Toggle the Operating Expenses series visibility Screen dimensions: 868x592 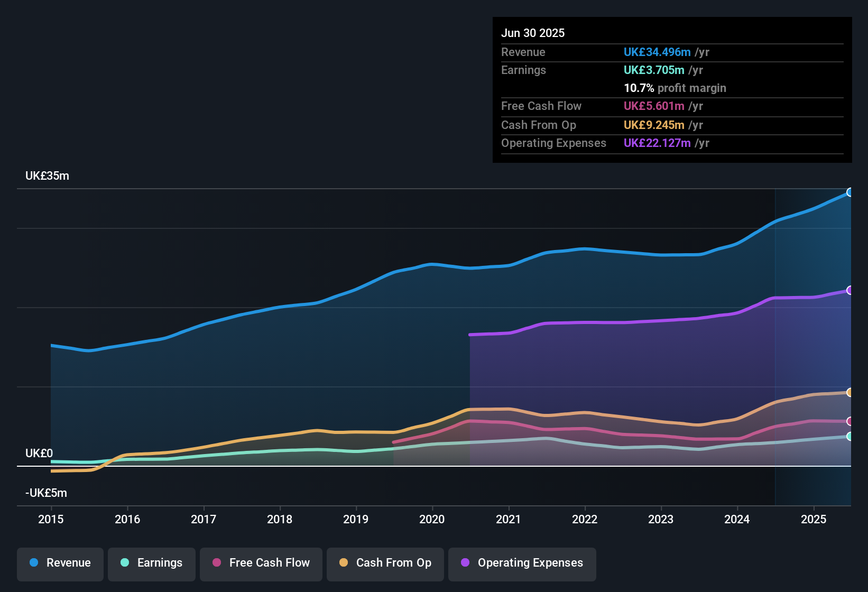[x=522, y=563]
